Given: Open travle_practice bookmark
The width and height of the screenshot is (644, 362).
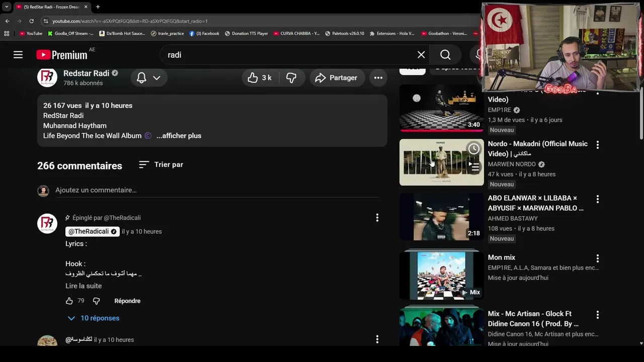Looking at the screenshot, I should click(168, 34).
